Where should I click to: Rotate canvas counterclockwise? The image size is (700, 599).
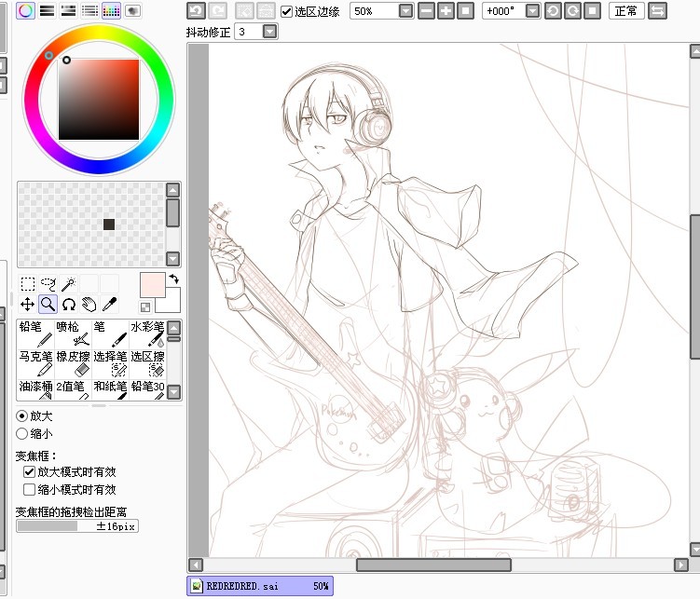point(553,10)
